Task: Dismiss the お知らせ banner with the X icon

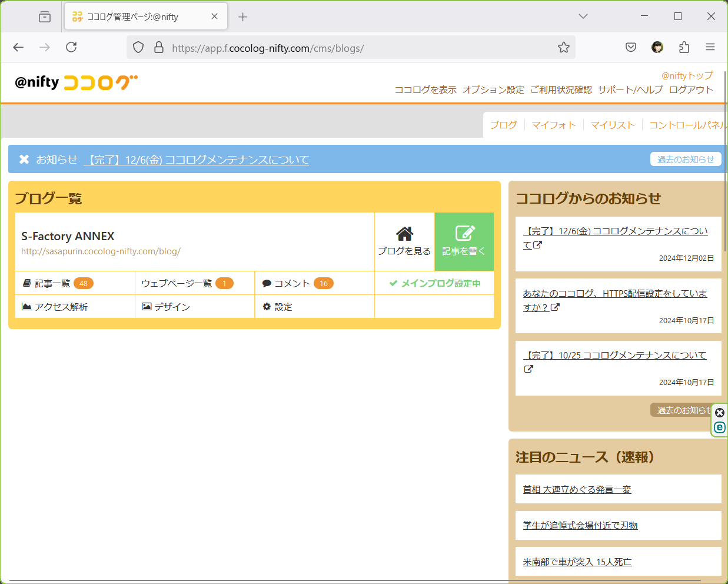Action: [x=24, y=160]
